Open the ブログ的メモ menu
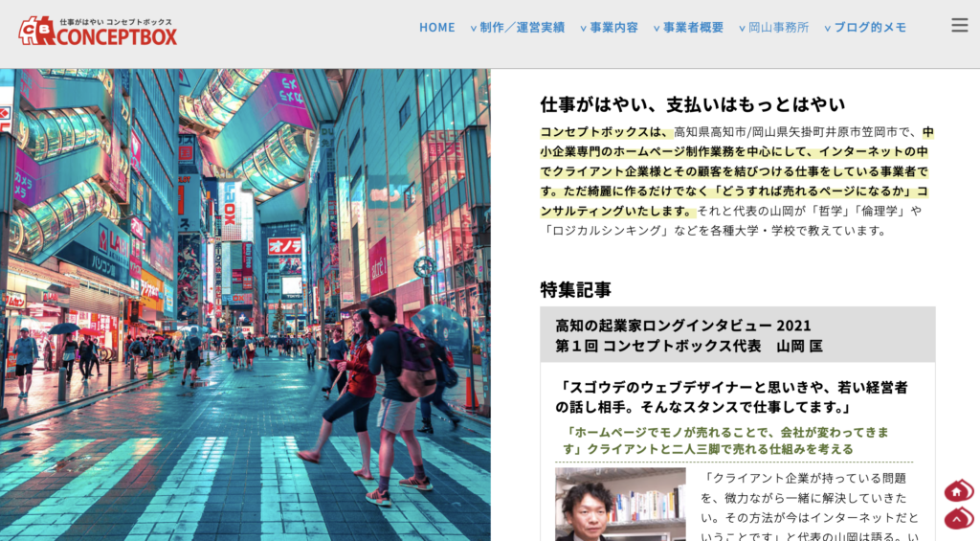Viewport: 980px width, 541px height. [865, 27]
